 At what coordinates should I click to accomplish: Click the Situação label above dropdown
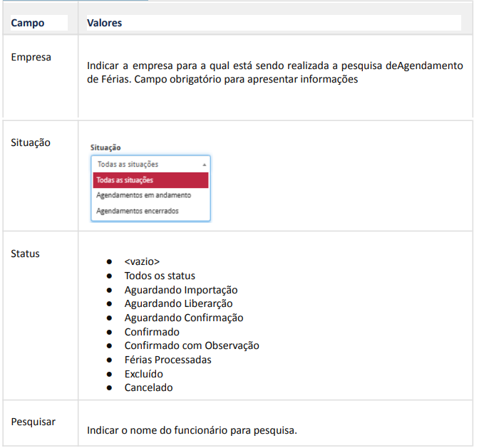tap(105, 147)
